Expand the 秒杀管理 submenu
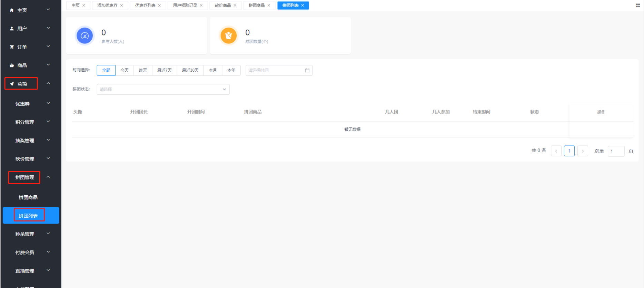This screenshot has height=288, width=644. coord(31,234)
